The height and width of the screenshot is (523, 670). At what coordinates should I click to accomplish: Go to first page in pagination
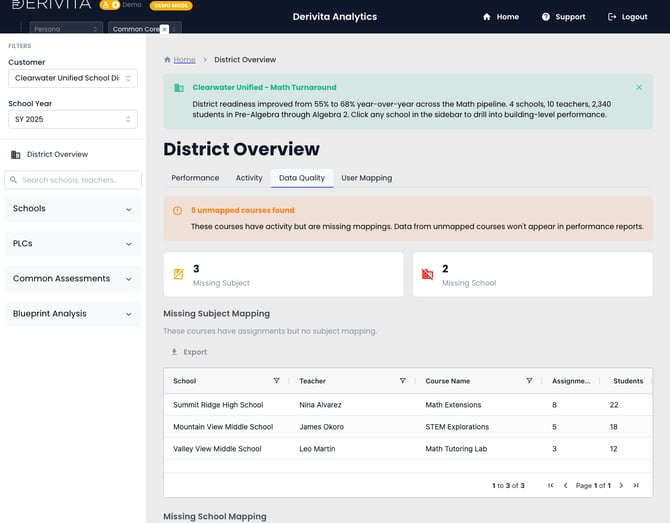(x=551, y=485)
